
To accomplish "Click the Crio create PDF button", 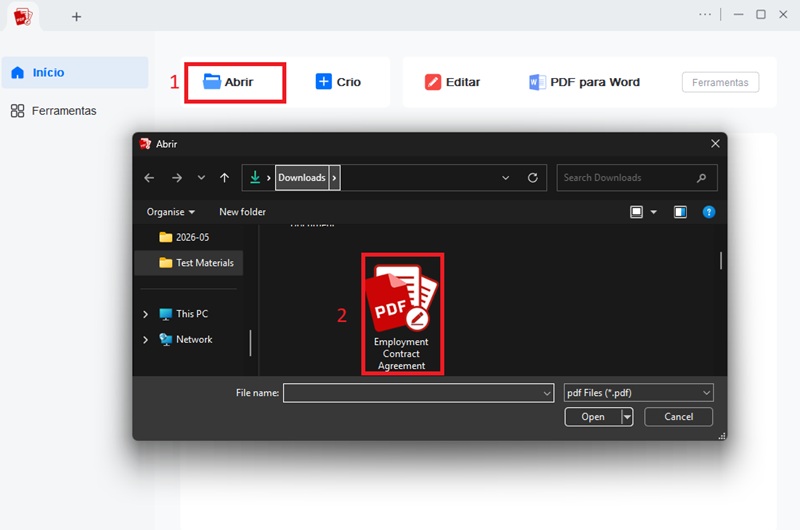I will (x=338, y=82).
